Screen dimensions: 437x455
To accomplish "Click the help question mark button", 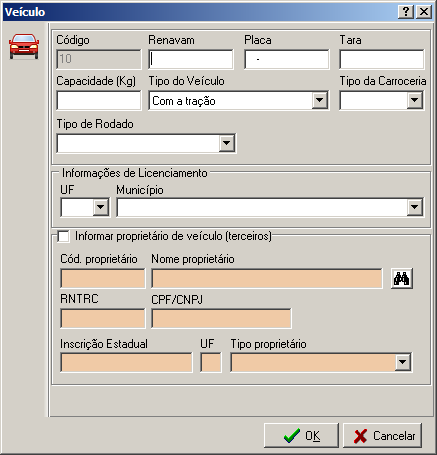I will (x=406, y=12).
